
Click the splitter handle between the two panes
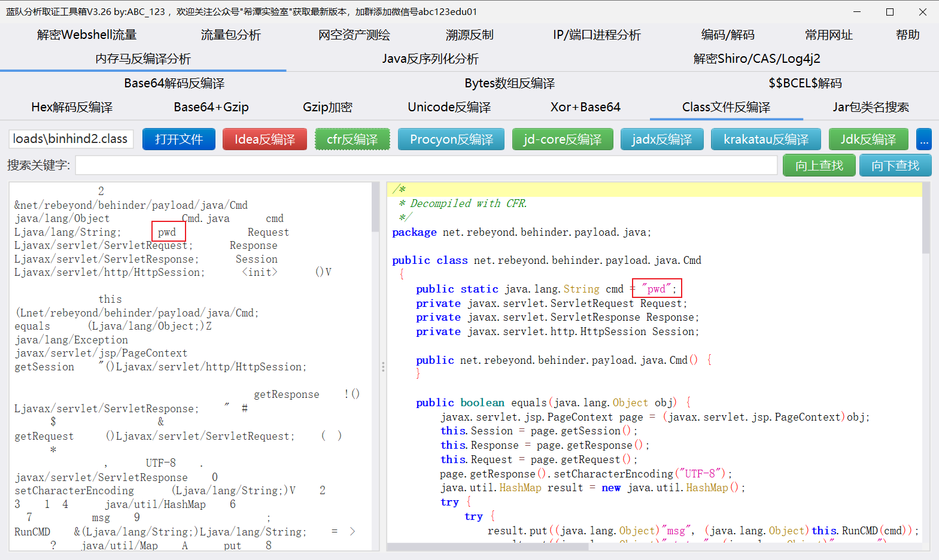tap(383, 366)
